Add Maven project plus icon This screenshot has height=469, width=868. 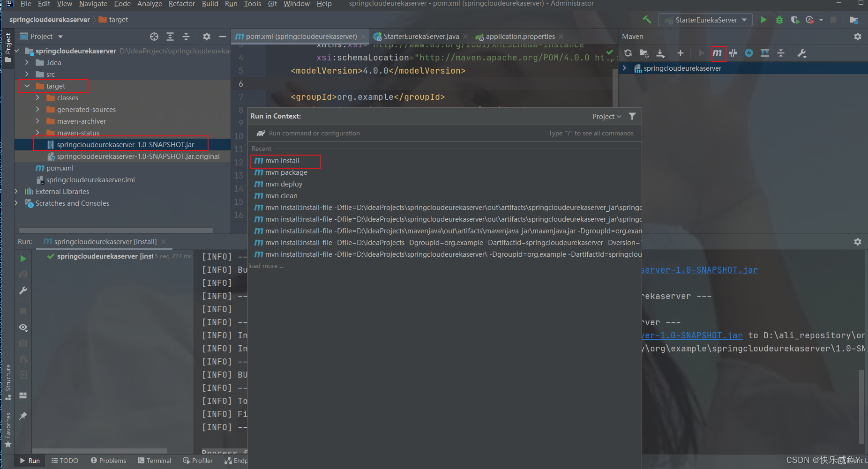coord(681,53)
